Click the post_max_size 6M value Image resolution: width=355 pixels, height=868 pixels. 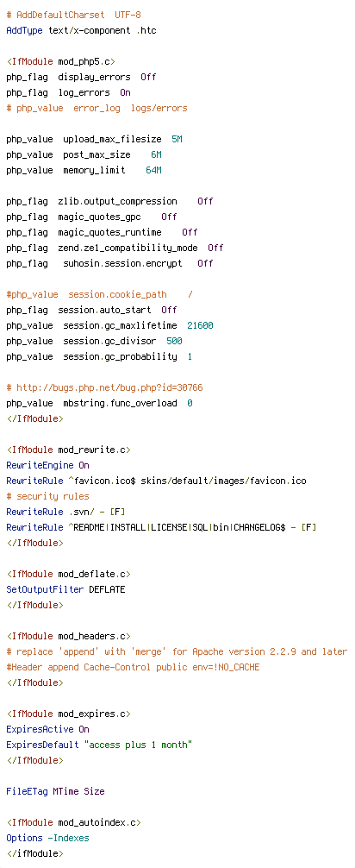tap(156, 154)
